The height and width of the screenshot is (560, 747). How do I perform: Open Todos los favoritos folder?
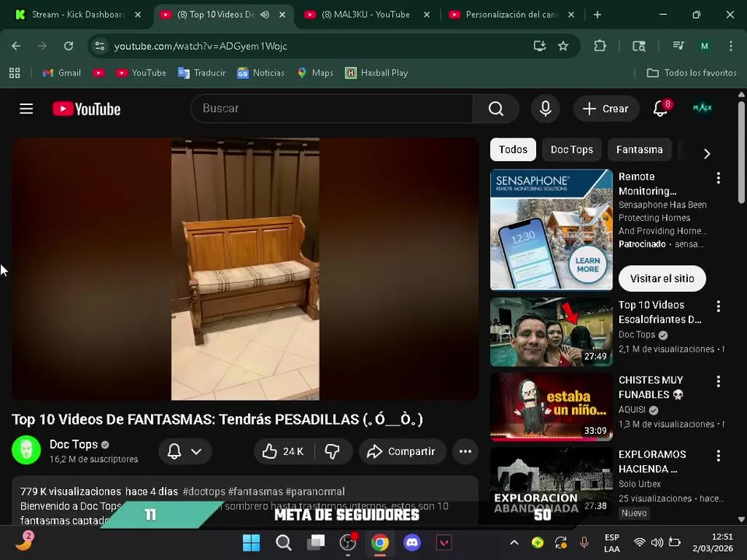[x=691, y=73]
